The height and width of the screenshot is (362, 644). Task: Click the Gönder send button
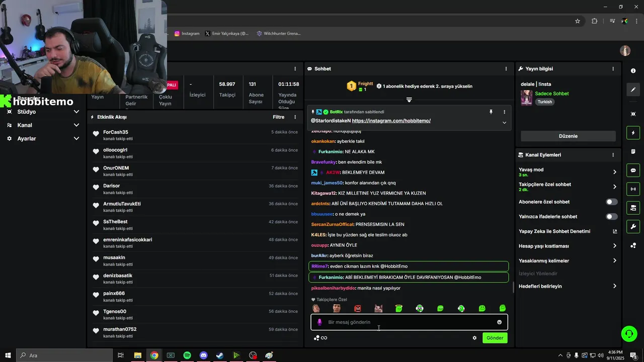tap(495, 338)
